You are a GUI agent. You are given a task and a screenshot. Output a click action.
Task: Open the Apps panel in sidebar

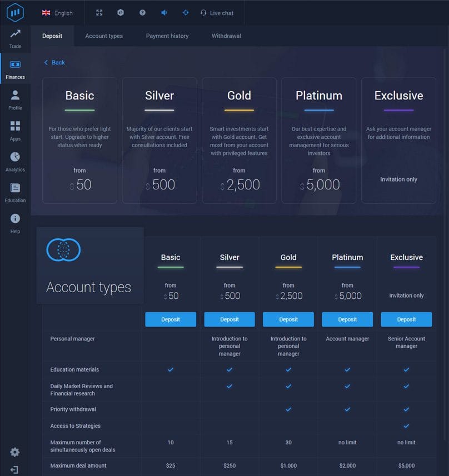15,131
